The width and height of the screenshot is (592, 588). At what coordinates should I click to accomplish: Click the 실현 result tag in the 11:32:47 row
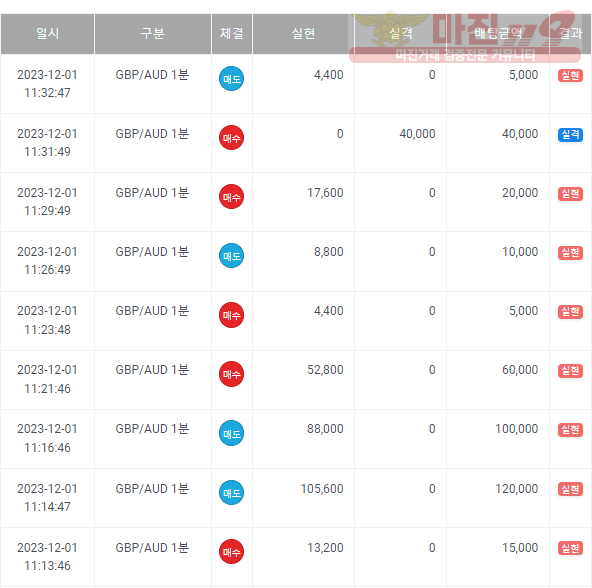click(570, 76)
